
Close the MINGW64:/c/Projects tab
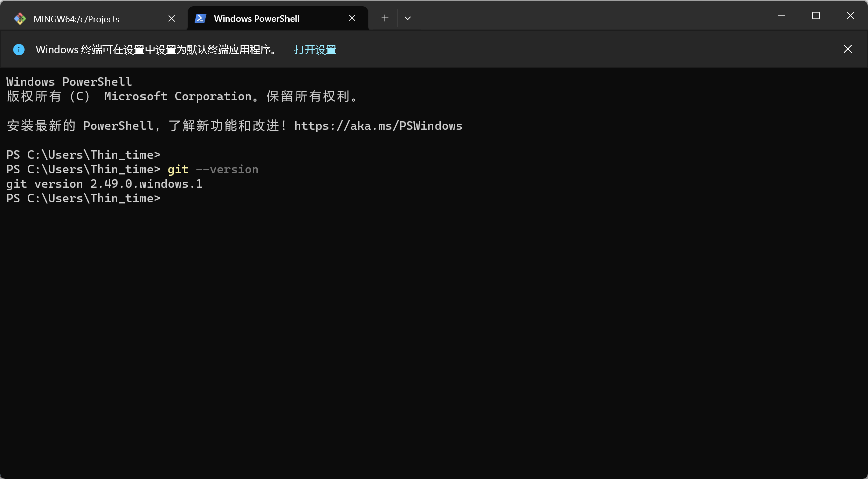pos(172,19)
